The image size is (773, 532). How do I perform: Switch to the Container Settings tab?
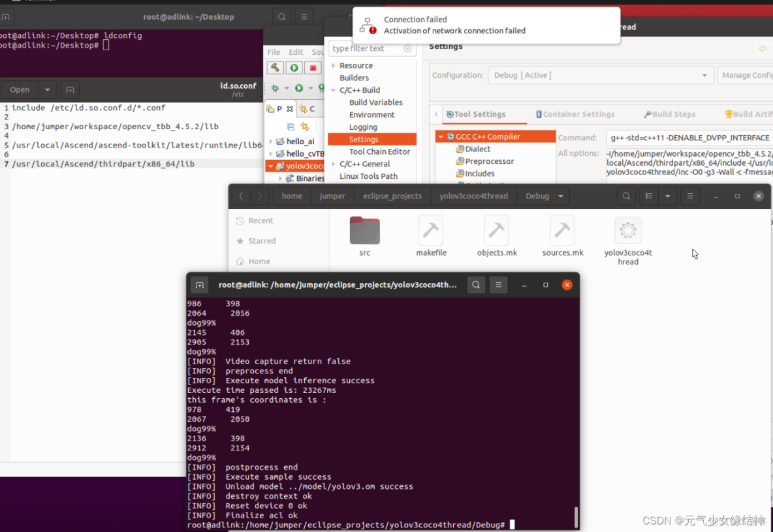[x=575, y=114]
